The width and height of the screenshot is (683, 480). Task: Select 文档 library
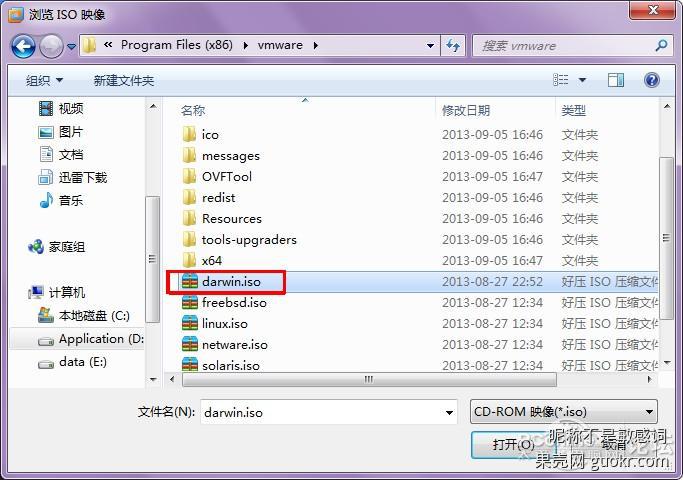[x=61, y=154]
